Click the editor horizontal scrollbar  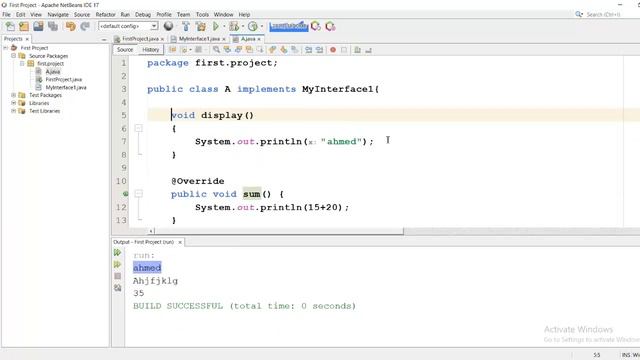279,231
